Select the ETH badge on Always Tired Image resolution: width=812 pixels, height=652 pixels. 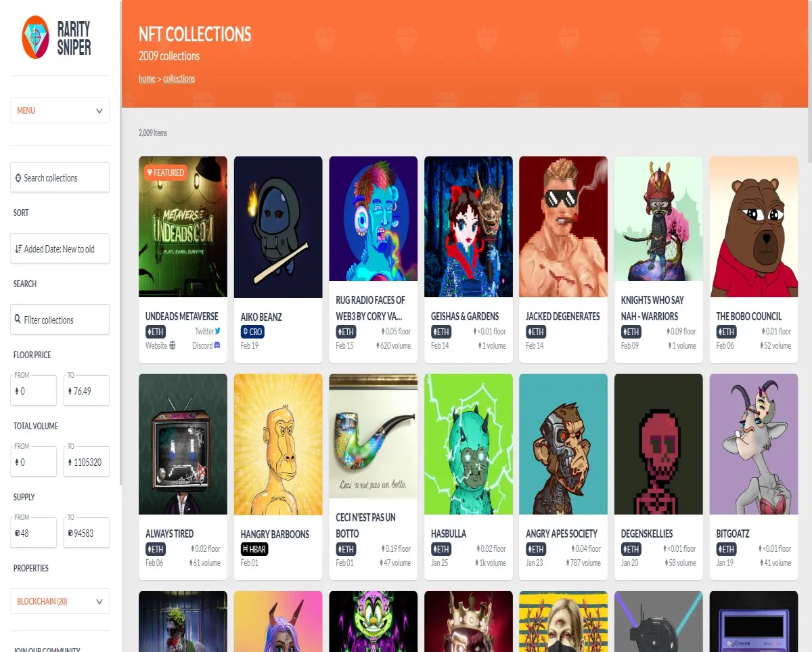tap(156, 549)
